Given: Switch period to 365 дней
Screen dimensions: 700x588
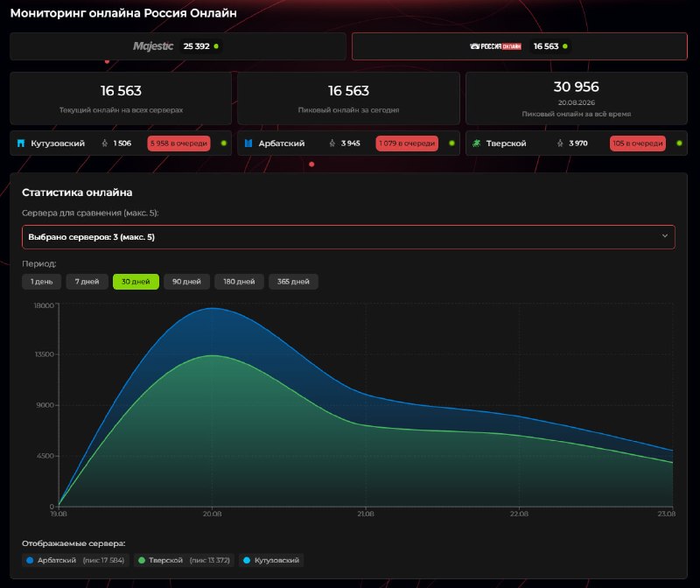Looking at the screenshot, I should pyautogui.click(x=293, y=282).
